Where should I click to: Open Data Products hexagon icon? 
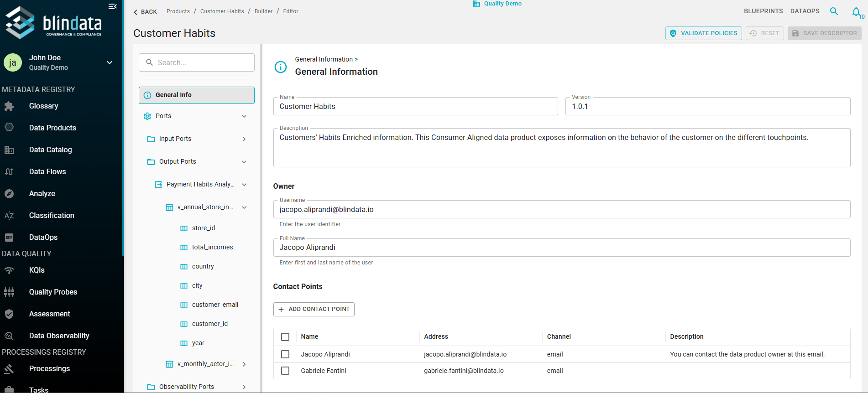coord(9,127)
